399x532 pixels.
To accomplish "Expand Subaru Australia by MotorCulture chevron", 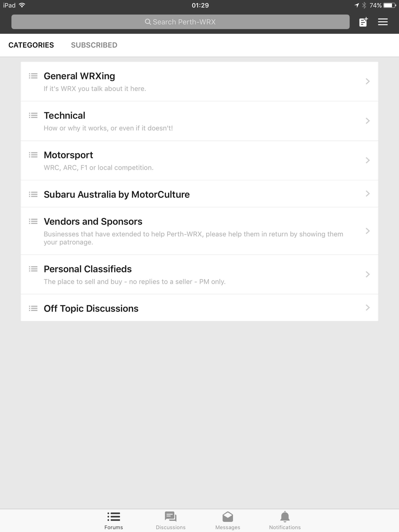I will [367, 194].
